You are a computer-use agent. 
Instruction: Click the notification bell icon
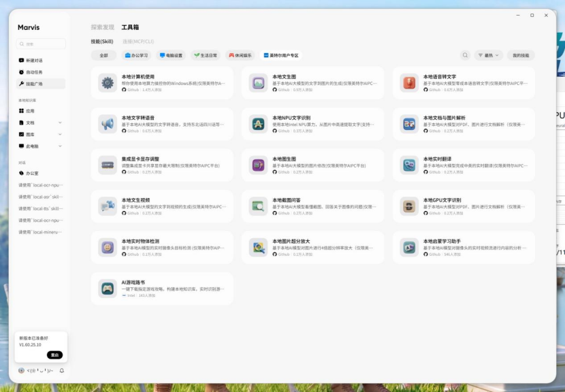pyautogui.click(x=62, y=370)
